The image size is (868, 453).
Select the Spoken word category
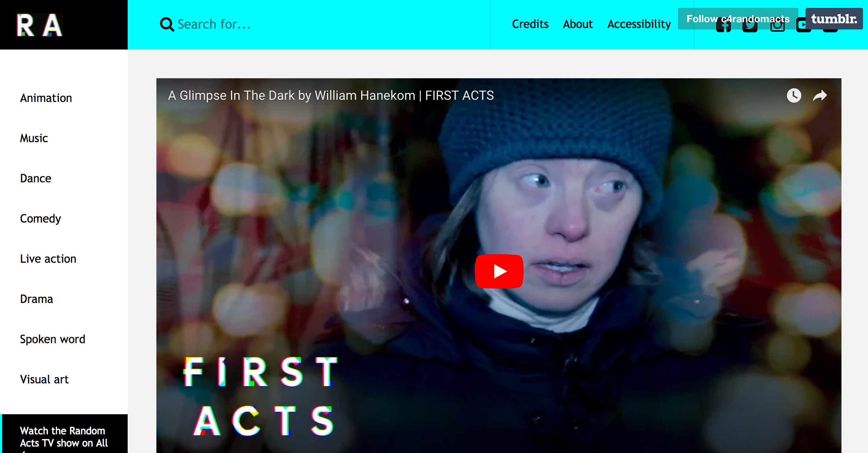53,339
